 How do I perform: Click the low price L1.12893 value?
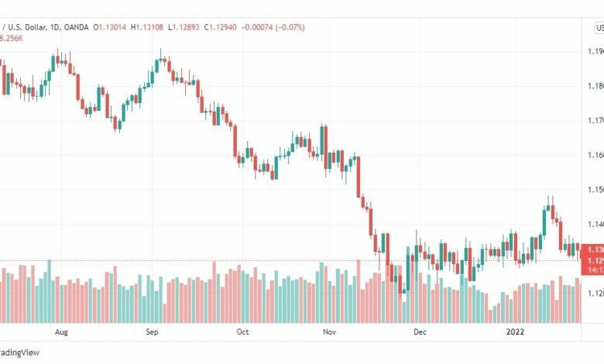pos(184,27)
